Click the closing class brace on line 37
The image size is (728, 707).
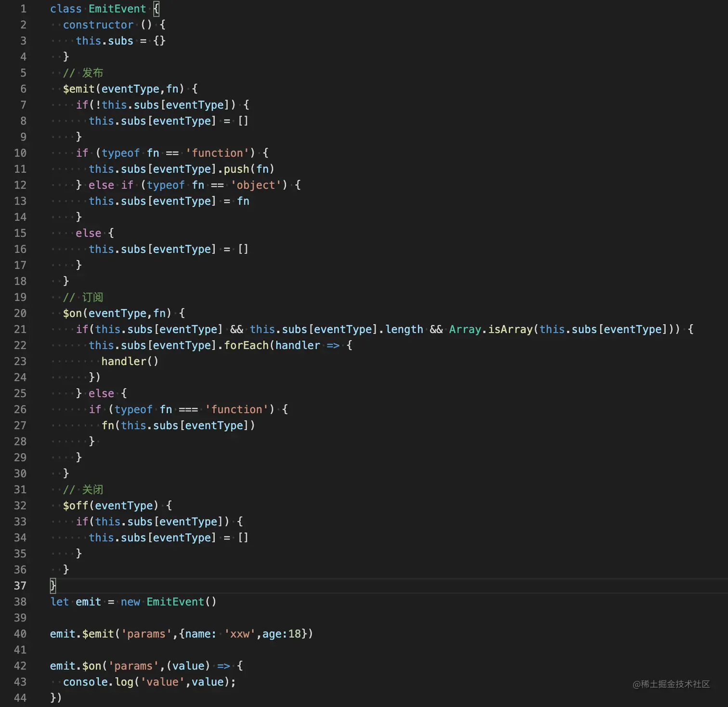click(53, 586)
